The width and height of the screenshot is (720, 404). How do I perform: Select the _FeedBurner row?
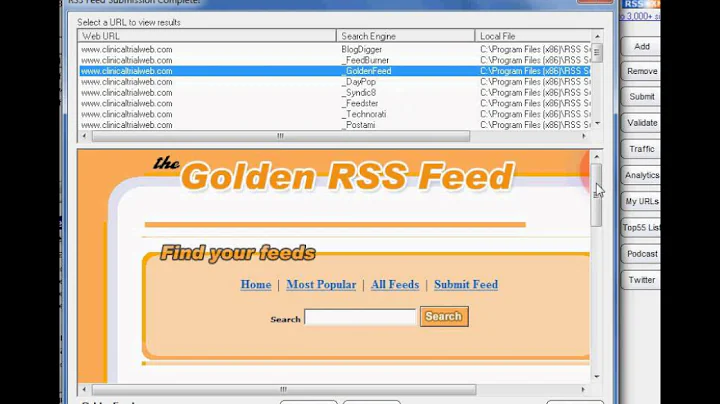pos(335,60)
